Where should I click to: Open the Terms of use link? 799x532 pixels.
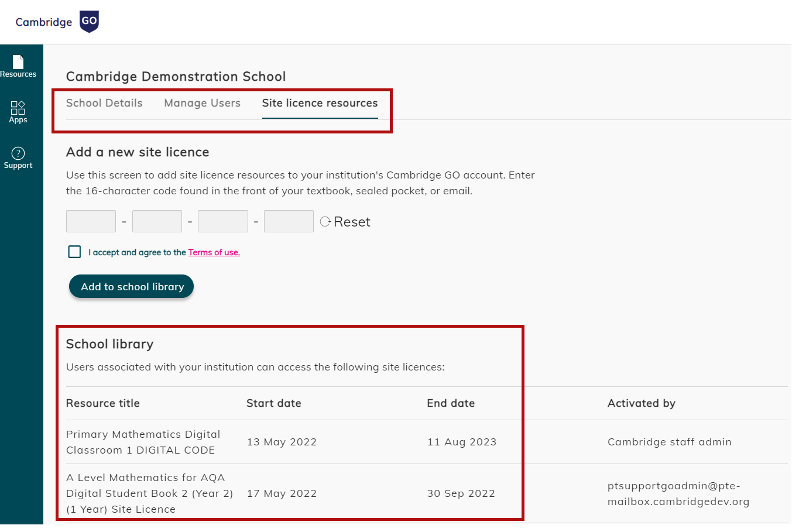[214, 252]
